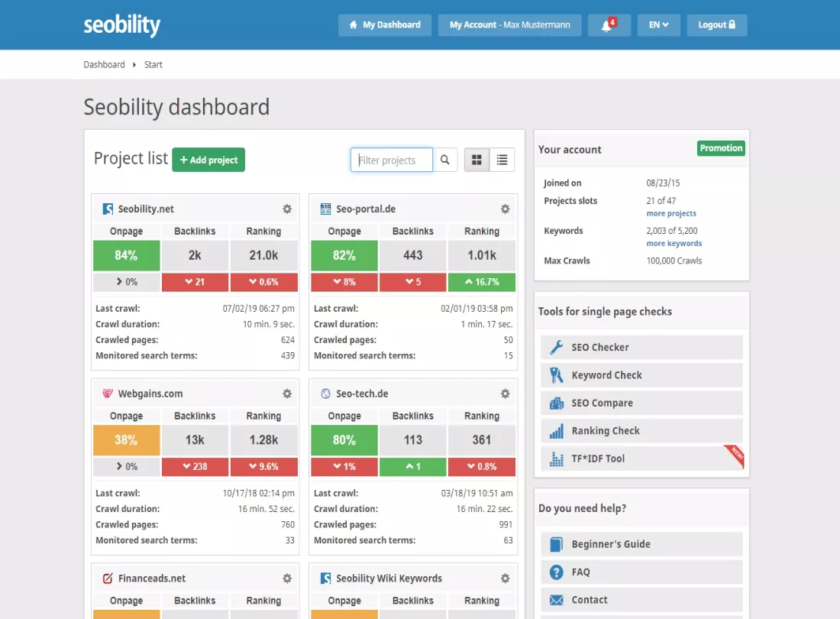This screenshot has width=840, height=619.
Task: Click the green 84% Onpage score tile
Action: click(126, 255)
